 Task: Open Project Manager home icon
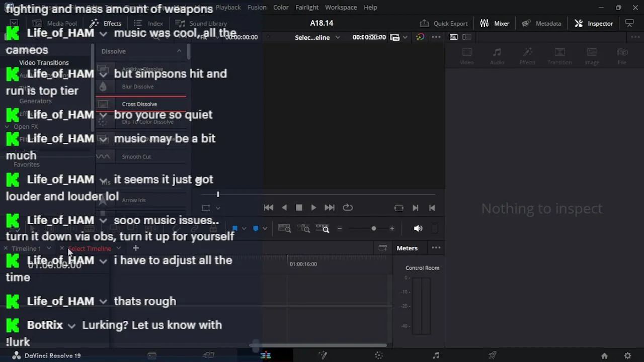click(604, 356)
